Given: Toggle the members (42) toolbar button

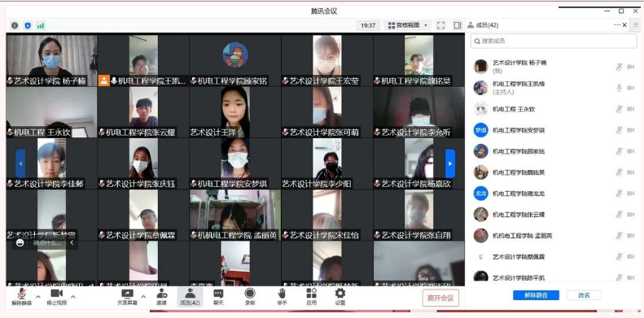Looking at the screenshot, I should [190, 297].
